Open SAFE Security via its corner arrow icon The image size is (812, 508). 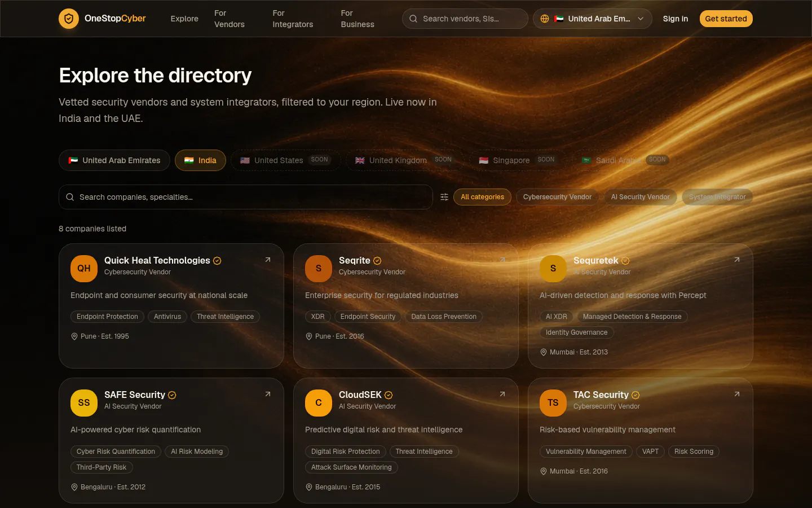tap(268, 394)
